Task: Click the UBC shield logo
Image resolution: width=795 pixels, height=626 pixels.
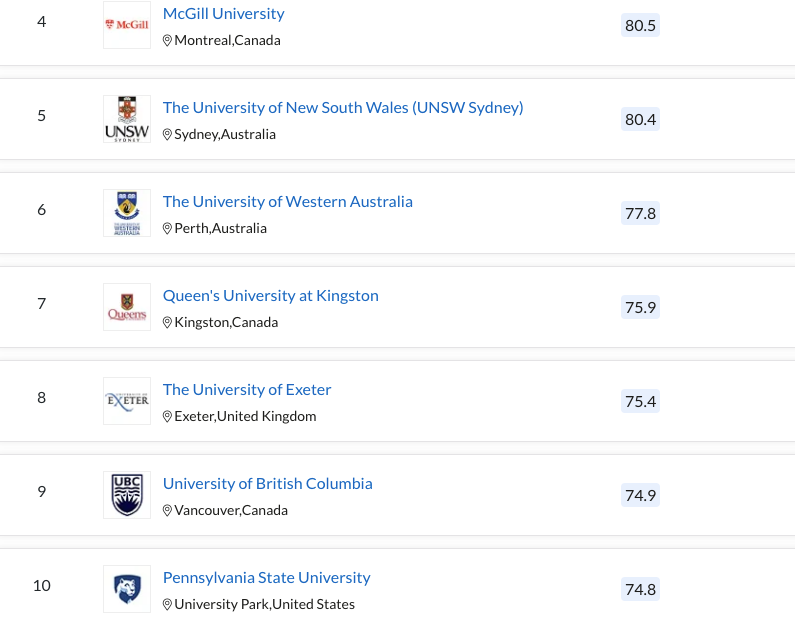Action: (127, 495)
